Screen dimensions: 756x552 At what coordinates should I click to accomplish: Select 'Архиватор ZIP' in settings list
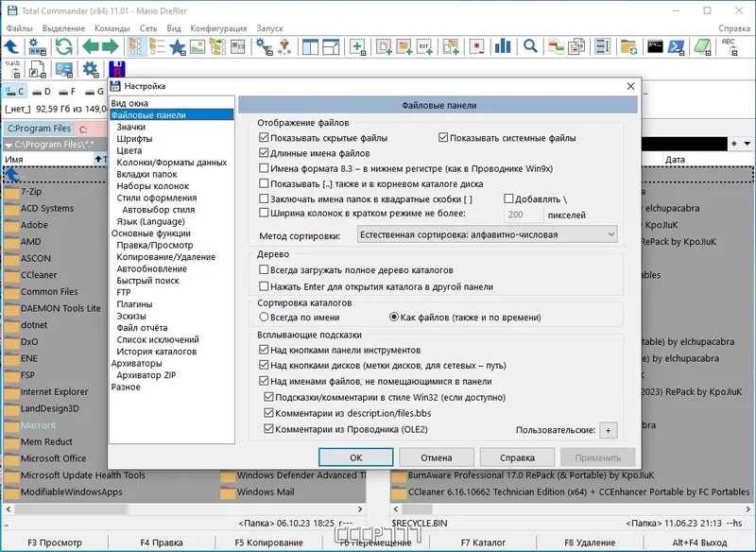146,375
